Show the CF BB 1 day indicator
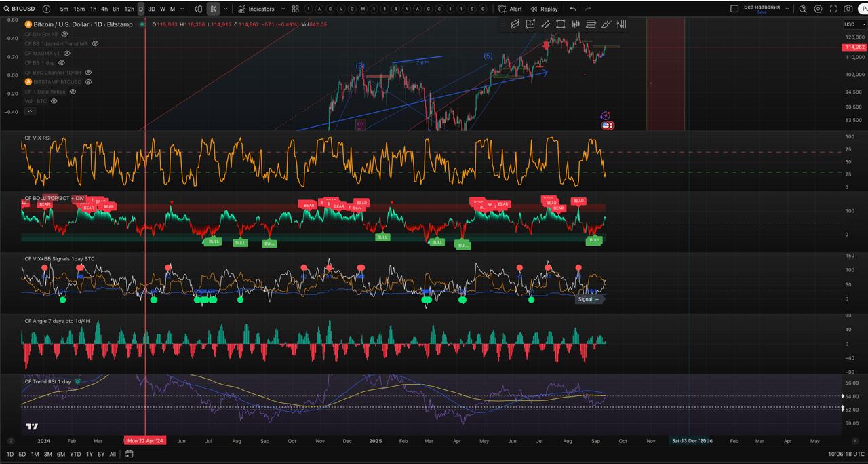This screenshot has width=868, height=464. 62,62
